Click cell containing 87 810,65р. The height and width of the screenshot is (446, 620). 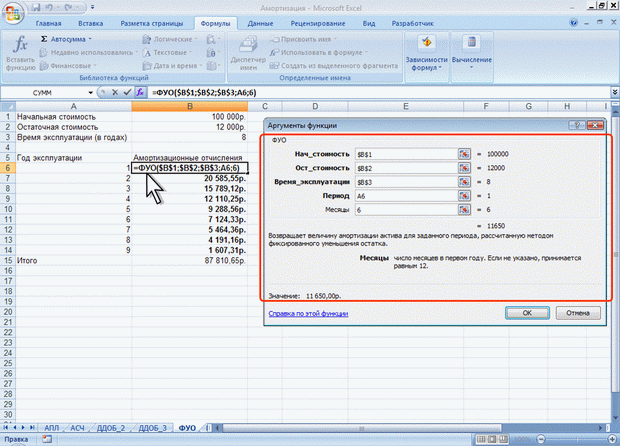[190, 261]
